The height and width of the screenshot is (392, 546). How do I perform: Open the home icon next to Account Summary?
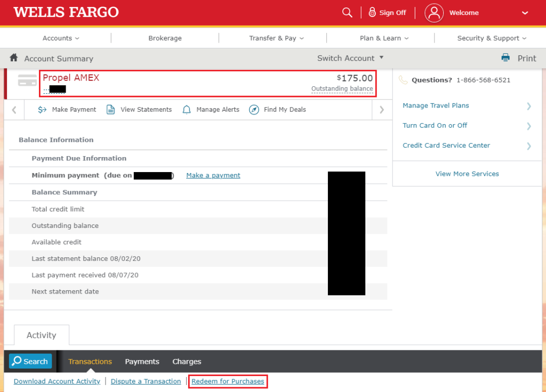pos(13,58)
